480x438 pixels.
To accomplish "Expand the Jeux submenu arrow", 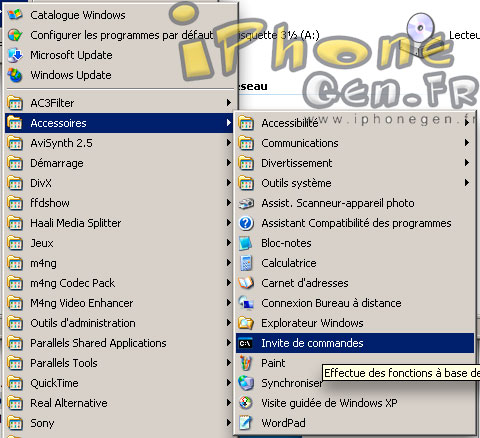I will [x=228, y=243].
